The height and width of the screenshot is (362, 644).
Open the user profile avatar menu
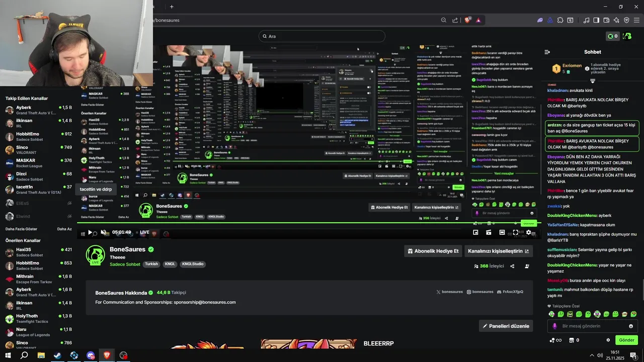pyautogui.click(x=627, y=36)
